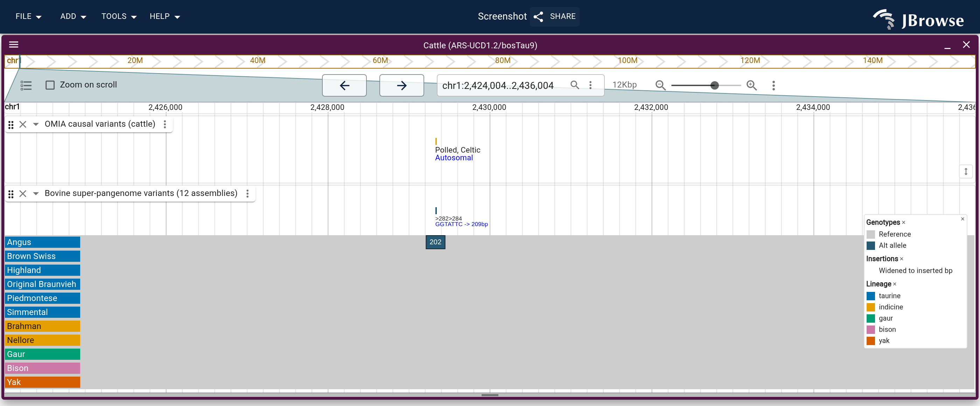The image size is (980, 406).
Task: Enable Zoom on scroll checkbox
Action: click(50, 85)
